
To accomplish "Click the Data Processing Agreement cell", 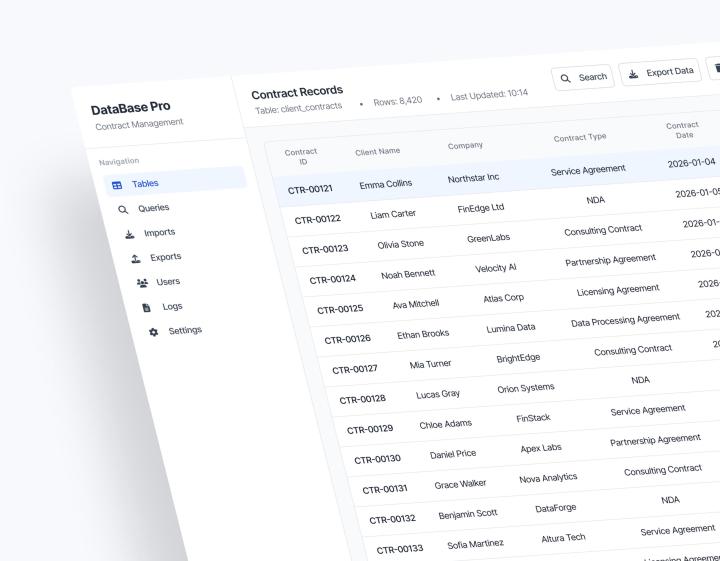I will point(625,320).
